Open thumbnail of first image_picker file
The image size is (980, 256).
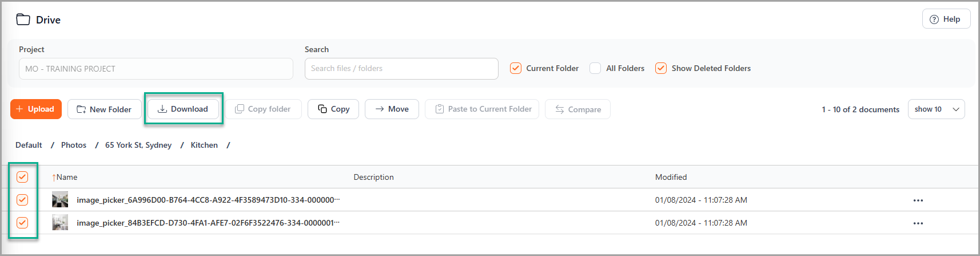(60, 200)
